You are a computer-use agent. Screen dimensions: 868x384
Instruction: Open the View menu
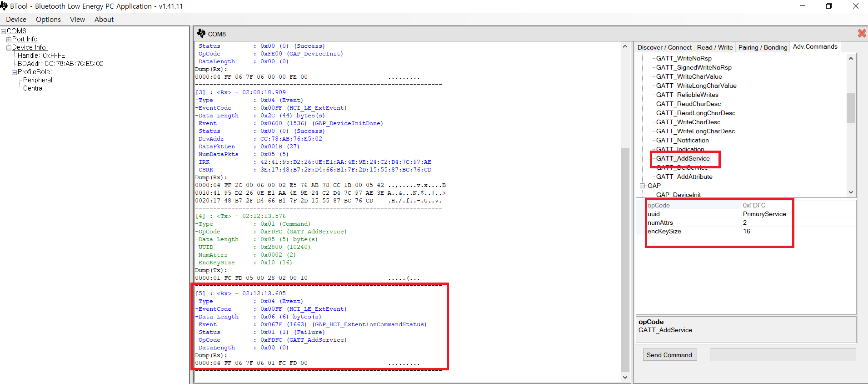point(77,20)
